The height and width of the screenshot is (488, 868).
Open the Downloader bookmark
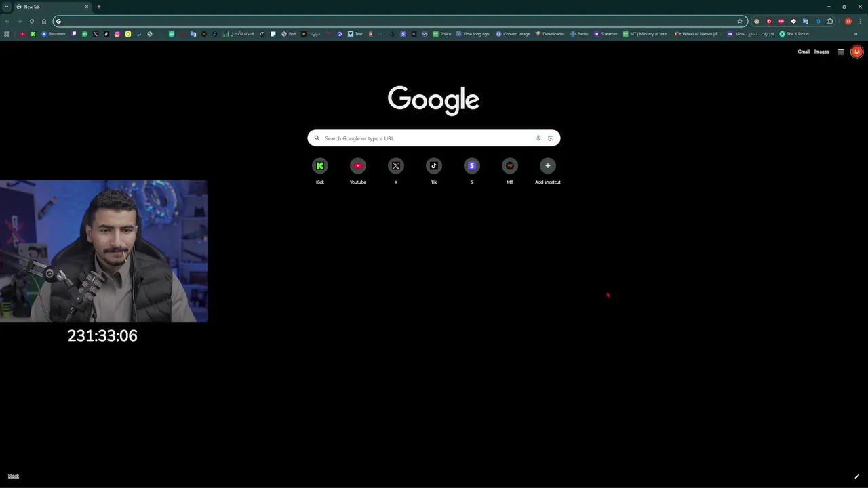[550, 34]
